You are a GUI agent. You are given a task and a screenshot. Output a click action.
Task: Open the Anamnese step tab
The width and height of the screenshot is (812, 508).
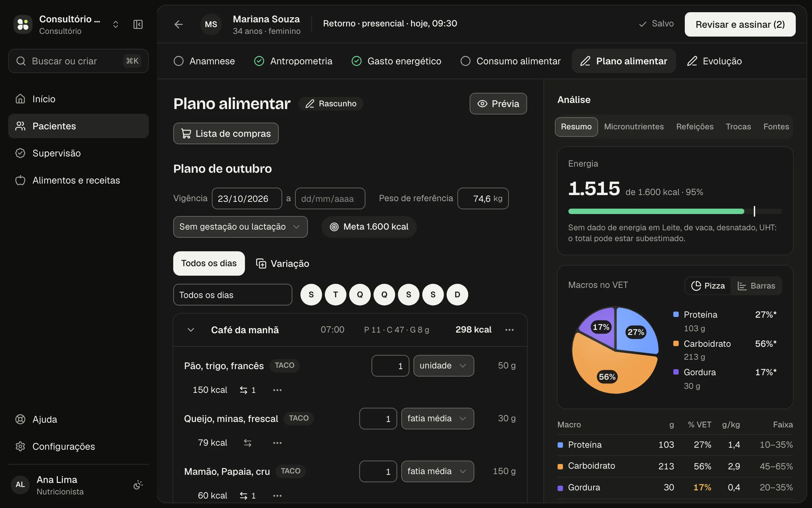[204, 61]
